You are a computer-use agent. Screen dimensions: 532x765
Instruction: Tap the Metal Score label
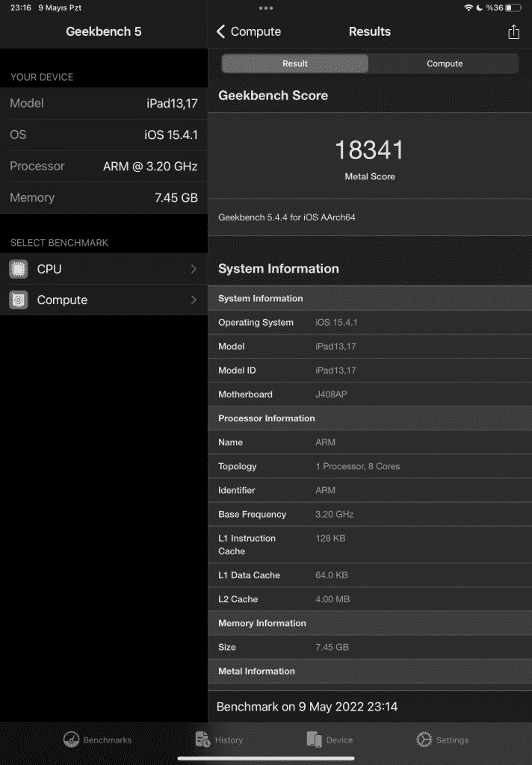pos(370,176)
